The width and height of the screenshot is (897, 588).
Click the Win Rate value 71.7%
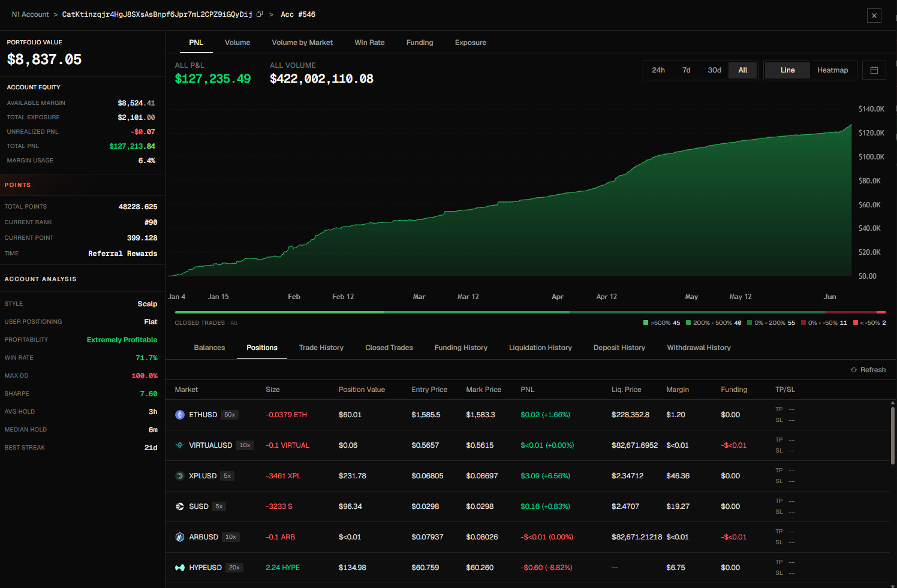click(147, 358)
